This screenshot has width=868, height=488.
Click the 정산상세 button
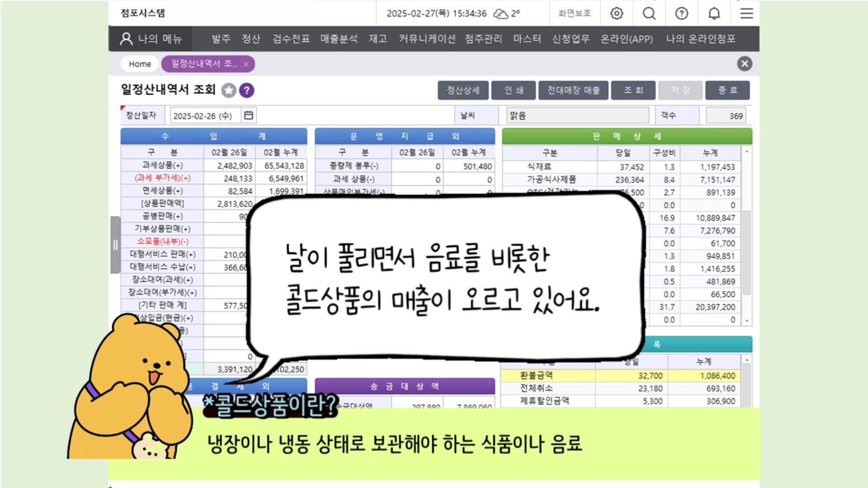pyautogui.click(x=463, y=90)
